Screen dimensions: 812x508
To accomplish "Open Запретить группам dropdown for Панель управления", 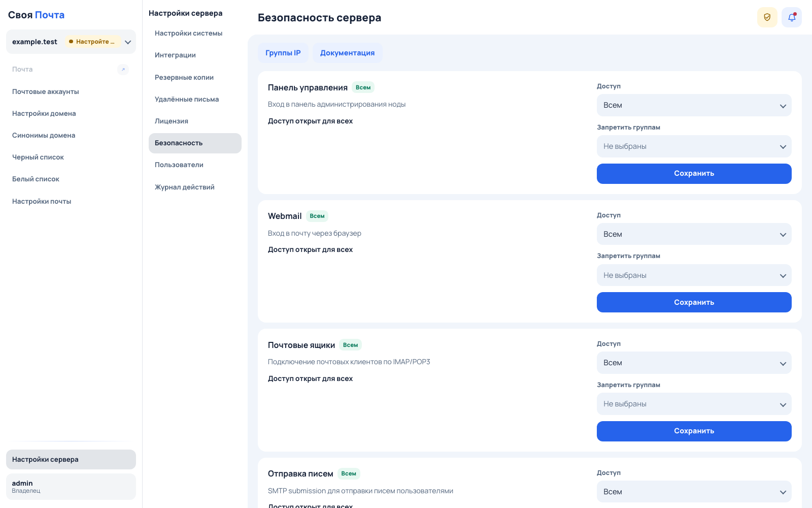I will [694, 146].
